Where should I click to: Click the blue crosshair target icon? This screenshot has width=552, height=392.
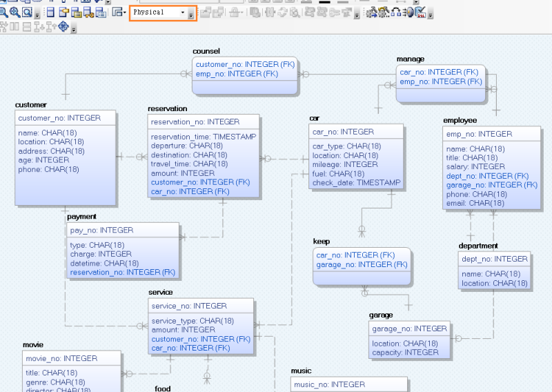[x=63, y=27]
